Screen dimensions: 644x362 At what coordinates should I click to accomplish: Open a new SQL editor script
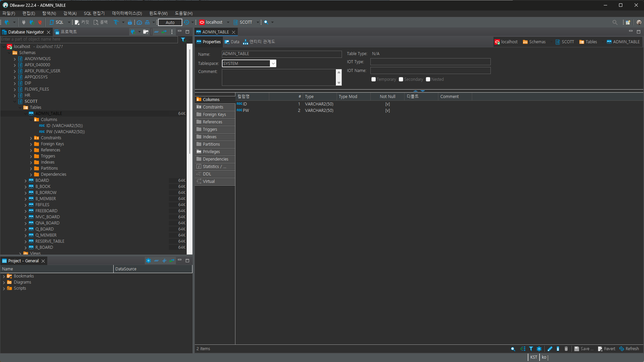coord(57,22)
